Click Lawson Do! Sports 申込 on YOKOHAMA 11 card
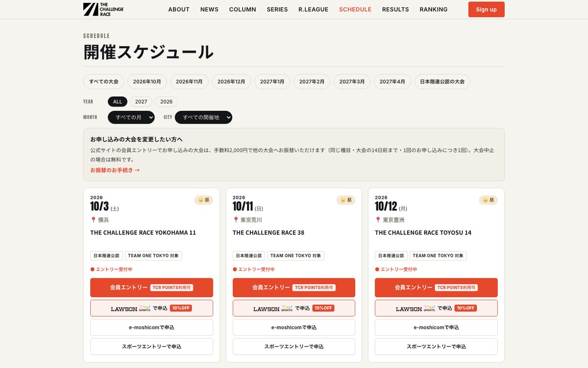The height and width of the screenshot is (368, 588). 151,308
